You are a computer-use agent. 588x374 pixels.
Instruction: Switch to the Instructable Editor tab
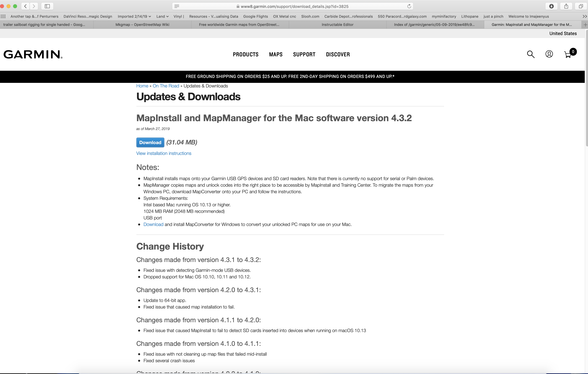pos(338,25)
